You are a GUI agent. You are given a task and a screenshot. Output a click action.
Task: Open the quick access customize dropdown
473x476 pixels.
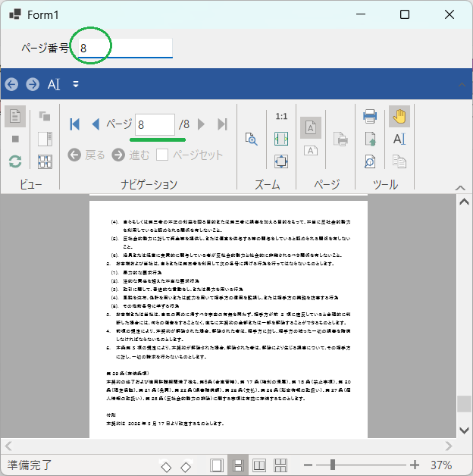coord(76,84)
